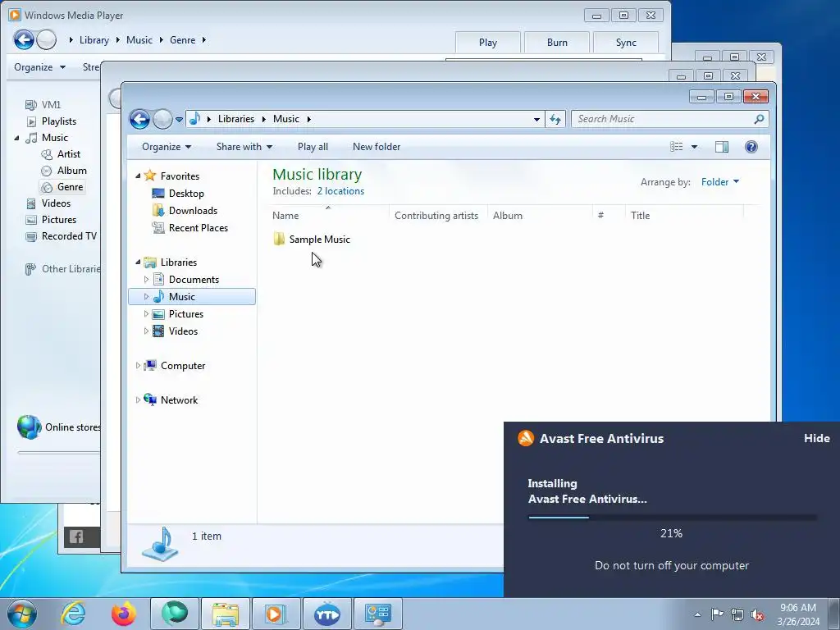Open Media Player Organize menu
840x630 pixels.
[x=39, y=67]
